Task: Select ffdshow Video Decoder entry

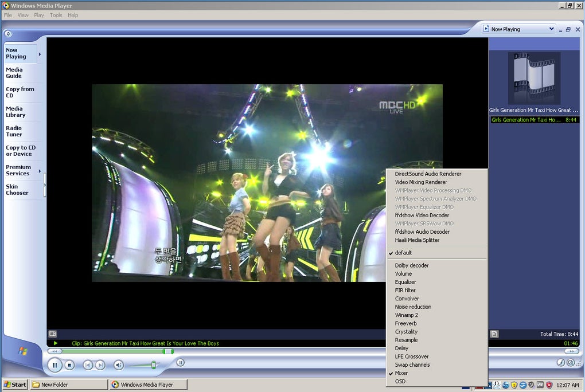Action: [437, 215]
